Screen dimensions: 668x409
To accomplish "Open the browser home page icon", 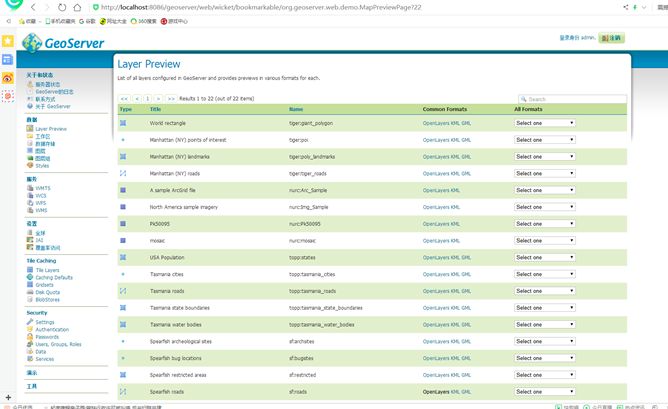I will tap(77, 7).
